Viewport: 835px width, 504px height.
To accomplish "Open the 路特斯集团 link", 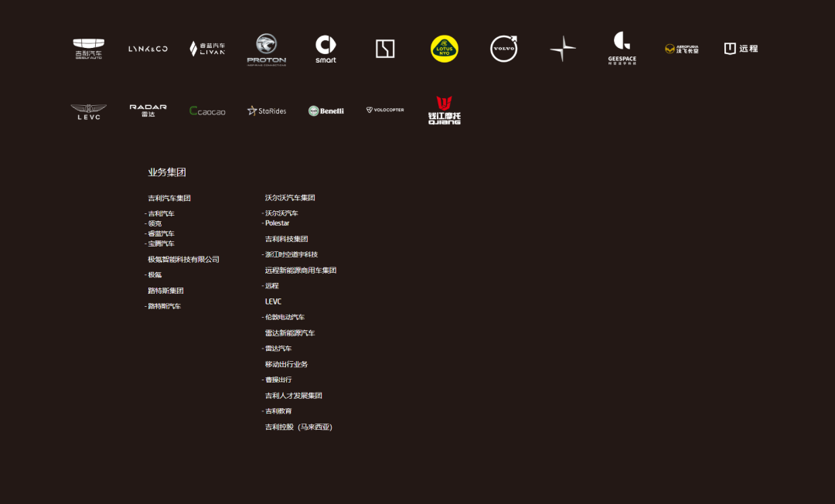I will click(x=165, y=291).
